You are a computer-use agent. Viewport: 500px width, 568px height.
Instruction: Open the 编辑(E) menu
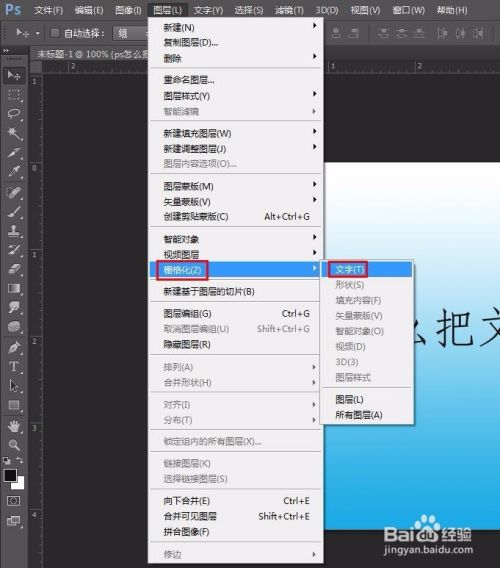[89, 10]
